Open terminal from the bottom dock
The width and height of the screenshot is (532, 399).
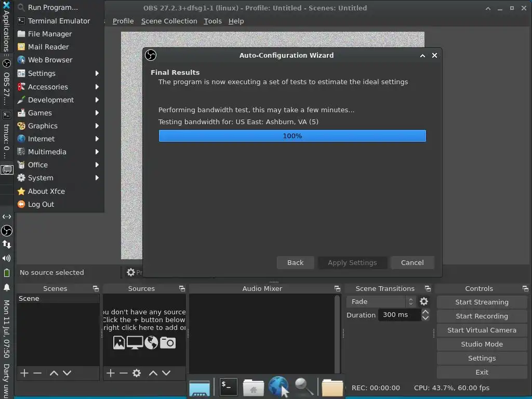point(229,387)
